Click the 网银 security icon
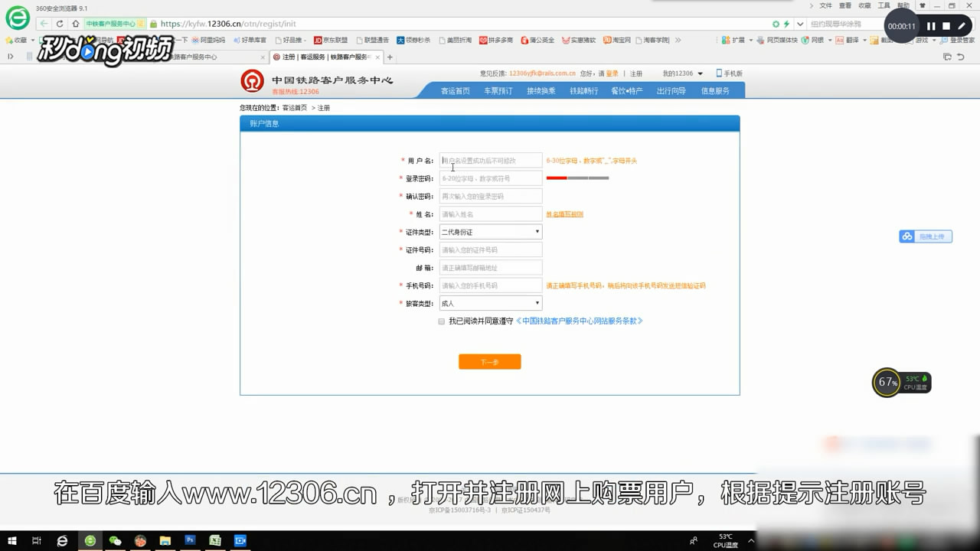The width and height of the screenshot is (980, 551). (805, 40)
